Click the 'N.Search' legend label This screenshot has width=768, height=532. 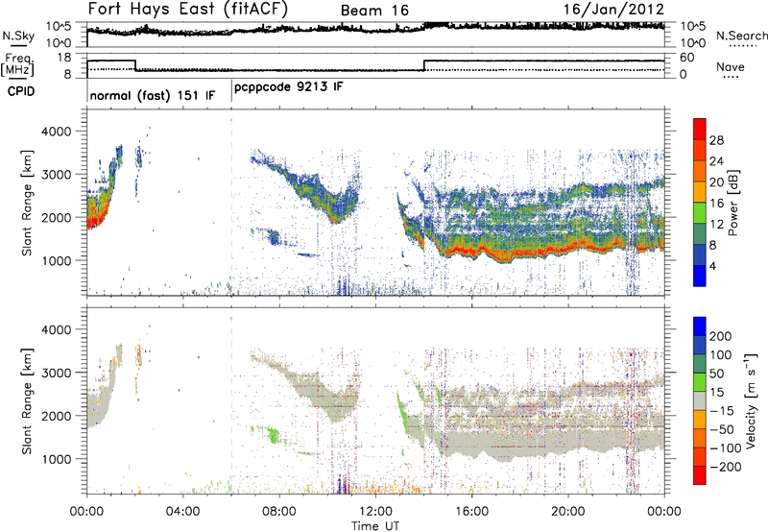coord(741,36)
